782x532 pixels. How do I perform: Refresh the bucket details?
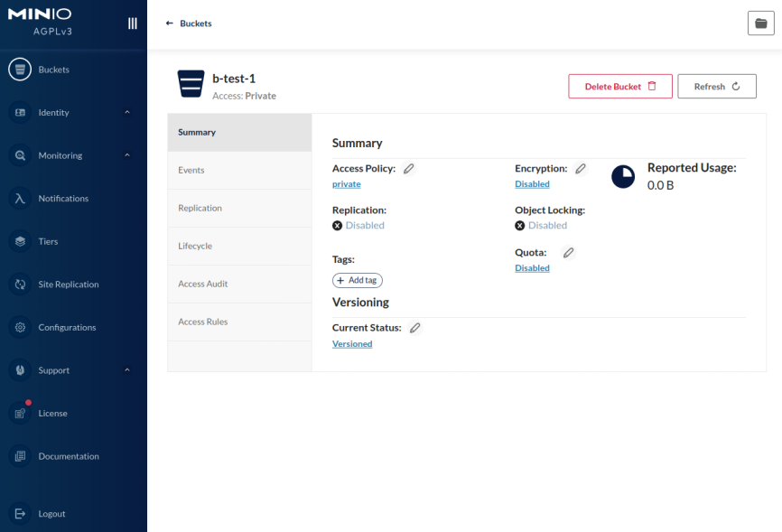(x=716, y=87)
